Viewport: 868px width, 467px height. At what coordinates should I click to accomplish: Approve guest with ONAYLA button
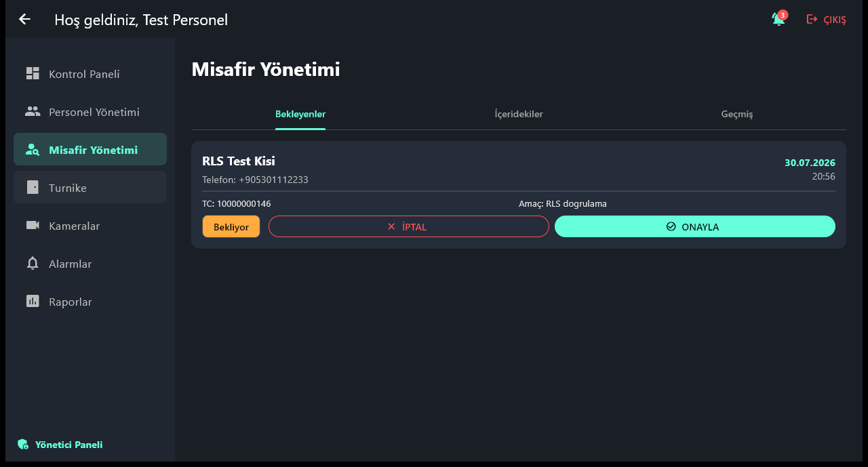tap(695, 226)
